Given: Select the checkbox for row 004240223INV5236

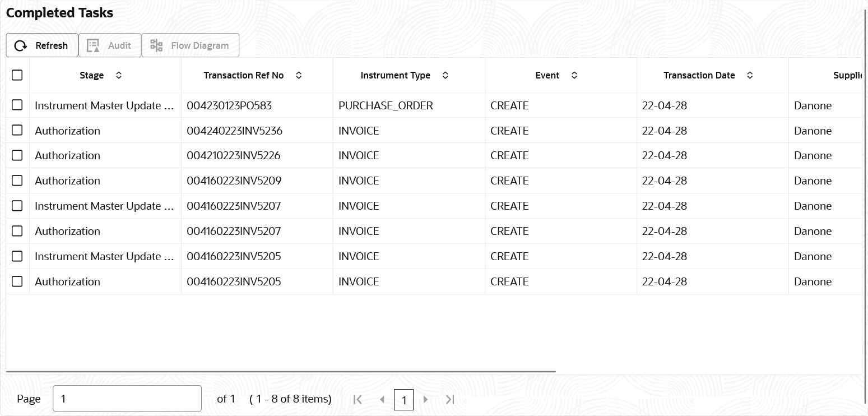Looking at the screenshot, I should point(17,130).
